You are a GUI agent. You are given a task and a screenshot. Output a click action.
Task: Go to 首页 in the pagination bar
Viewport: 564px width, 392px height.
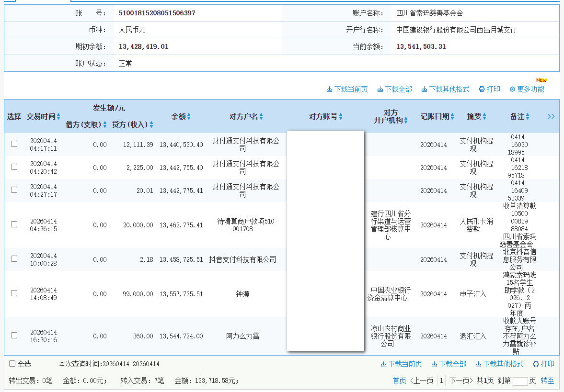tap(400, 380)
